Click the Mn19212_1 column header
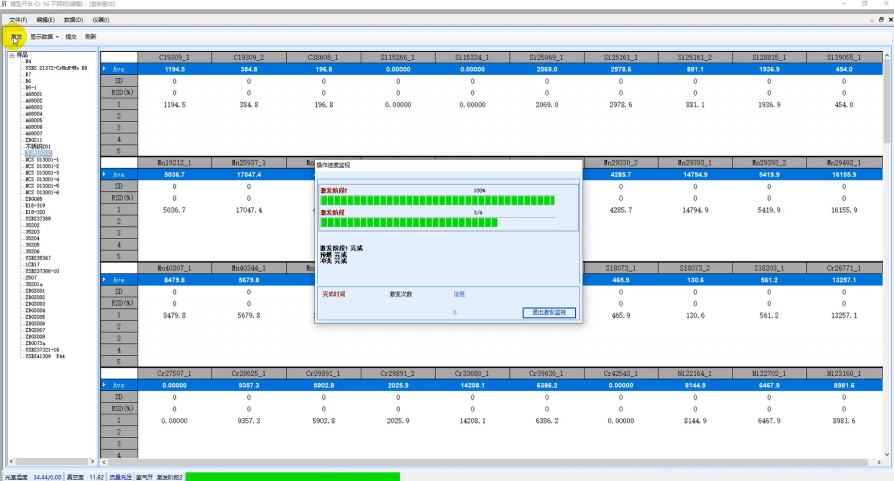Screen dimensions: 894x481 pyautogui.click(x=174, y=161)
